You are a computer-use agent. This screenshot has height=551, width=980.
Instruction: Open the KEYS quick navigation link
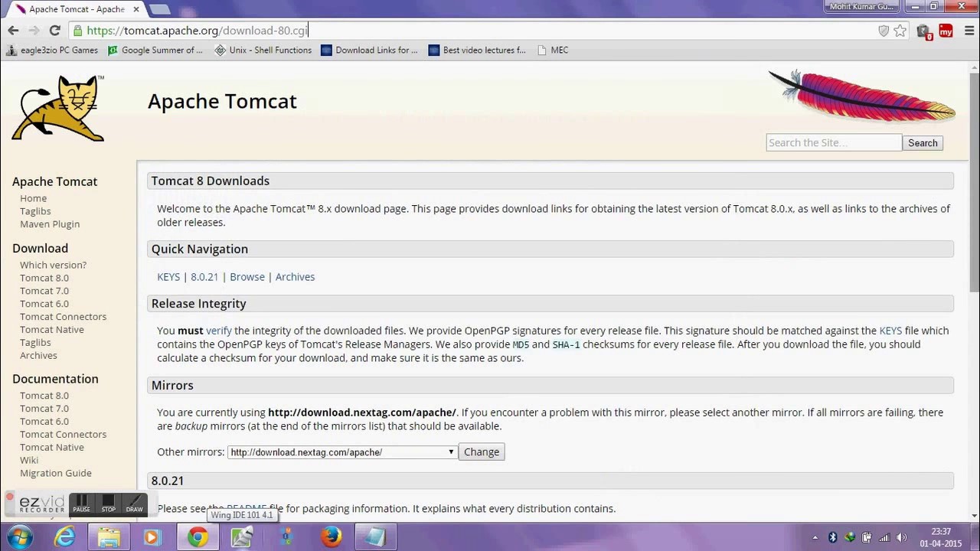[x=168, y=277]
